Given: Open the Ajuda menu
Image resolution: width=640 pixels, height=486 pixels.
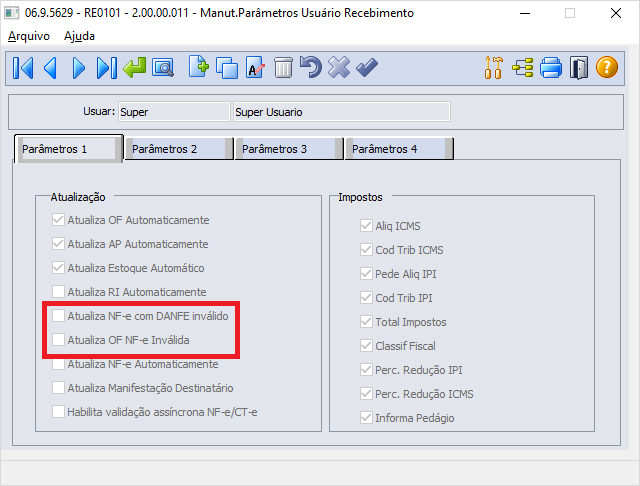Looking at the screenshot, I should tap(79, 36).
